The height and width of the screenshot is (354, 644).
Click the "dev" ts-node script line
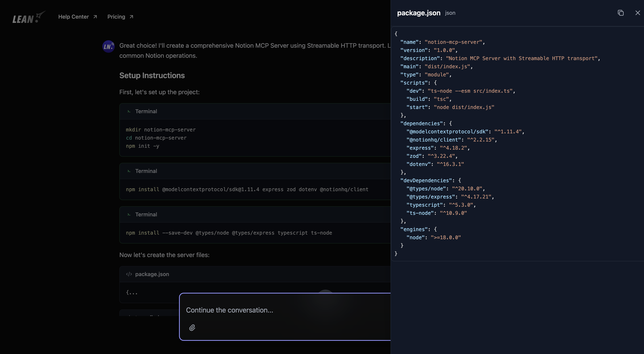[x=461, y=91]
